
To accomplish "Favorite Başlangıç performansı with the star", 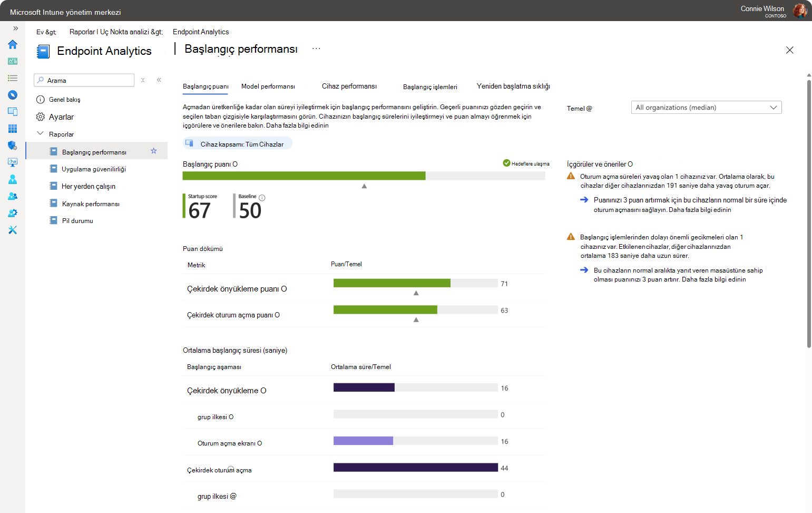I will (x=154, y=151).
